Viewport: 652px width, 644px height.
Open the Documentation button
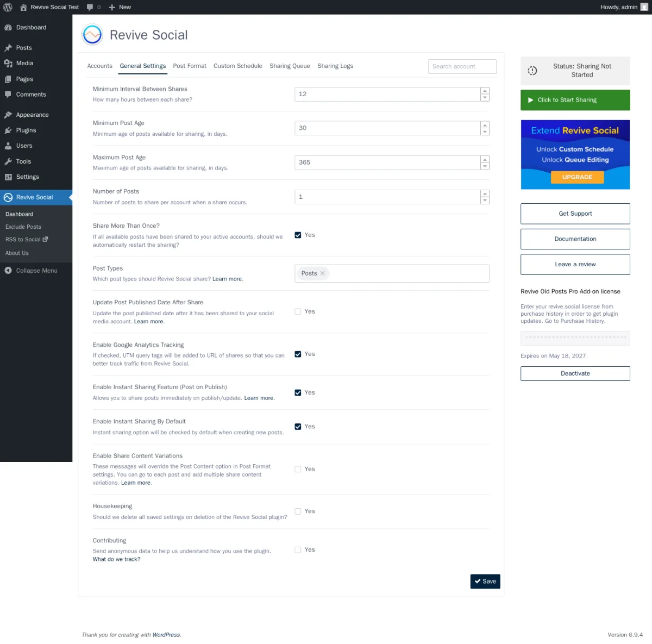(x=575, y=239)
